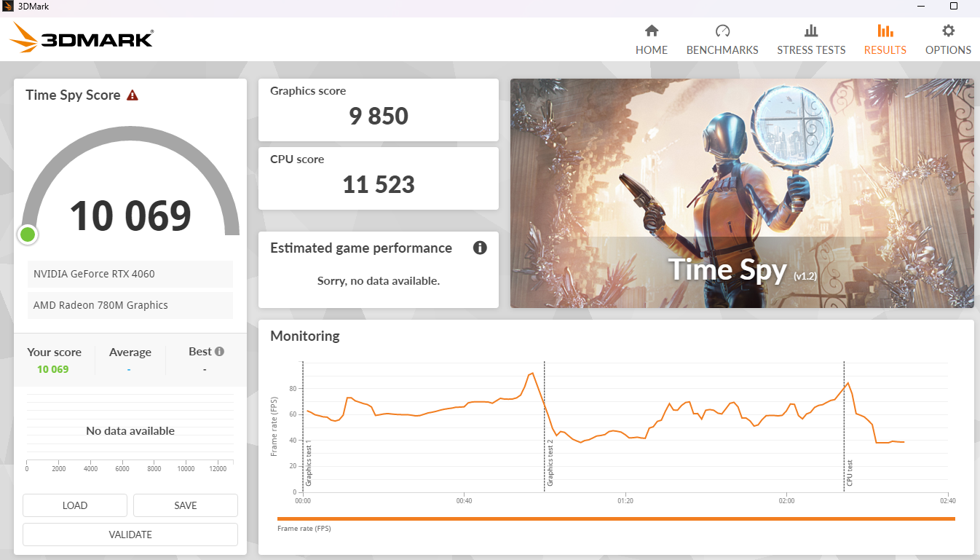Select NVIDIA GeForce RTX 4060 entry
This screenshot has height=560, width=980.
click(130, 274)
